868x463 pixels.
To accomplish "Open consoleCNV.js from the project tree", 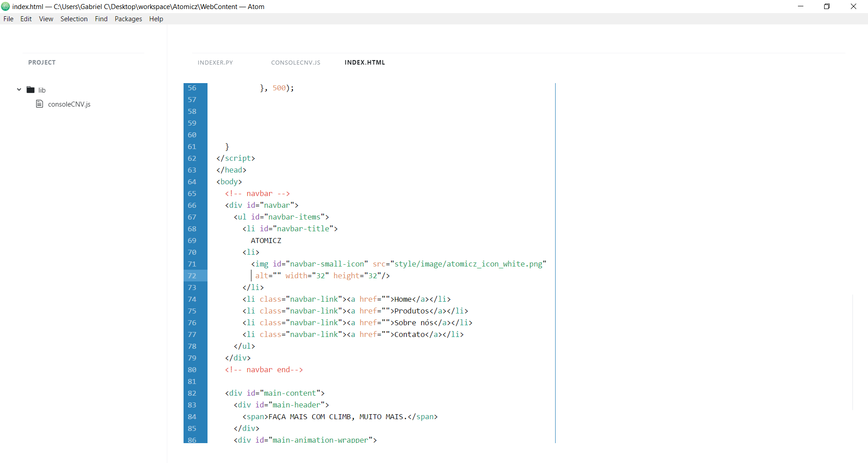I will click(x=69, y=104).
